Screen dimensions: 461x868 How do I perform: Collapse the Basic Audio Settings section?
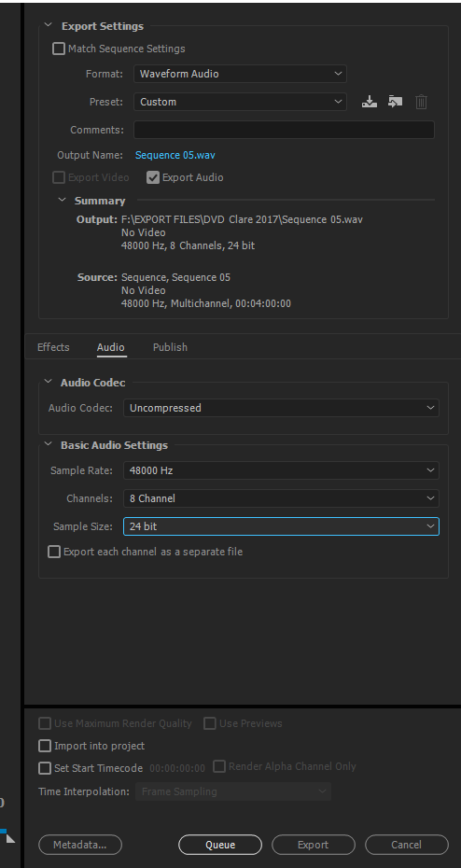pyautogui.click(x=49, y=444)
